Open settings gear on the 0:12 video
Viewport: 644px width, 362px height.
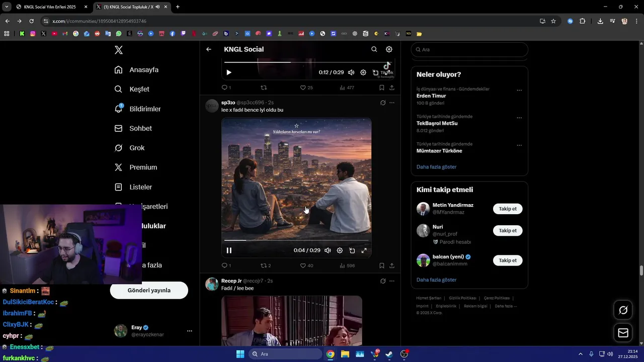(x=363, y=72)
